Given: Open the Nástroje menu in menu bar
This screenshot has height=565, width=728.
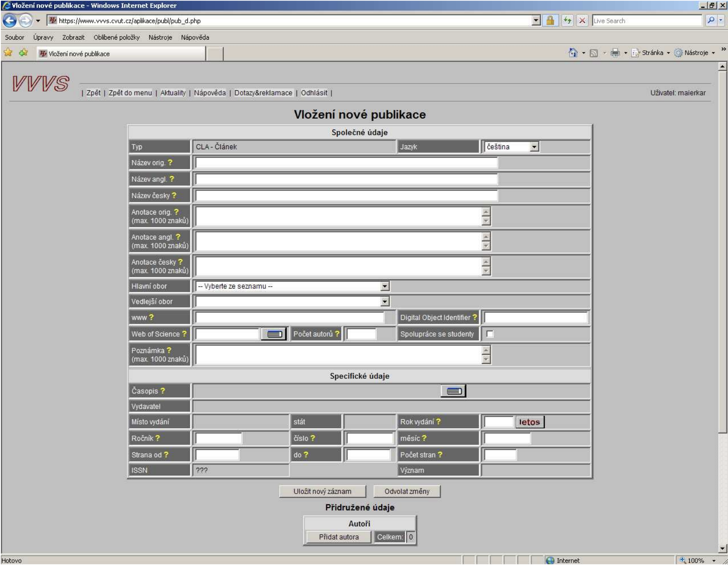Looking at the screenshot, I should [x=160, y=37].
